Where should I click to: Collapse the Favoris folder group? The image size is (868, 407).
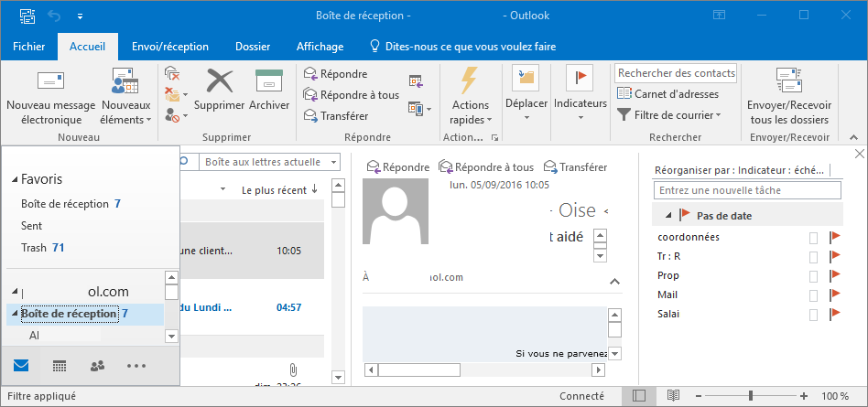click(x=15, y=180)
